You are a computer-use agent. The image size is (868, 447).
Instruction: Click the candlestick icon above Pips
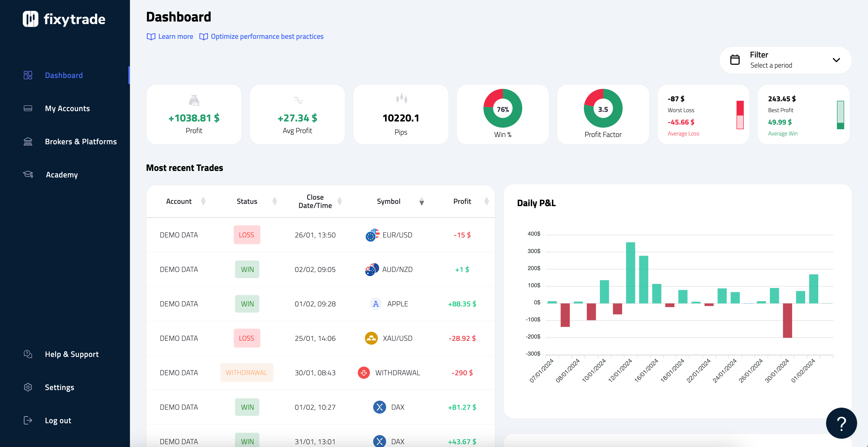click(x=401, y=98)
